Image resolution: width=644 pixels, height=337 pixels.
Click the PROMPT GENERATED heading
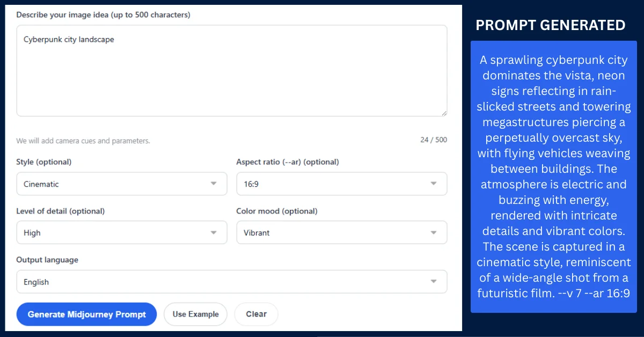[x=550, y=25]
